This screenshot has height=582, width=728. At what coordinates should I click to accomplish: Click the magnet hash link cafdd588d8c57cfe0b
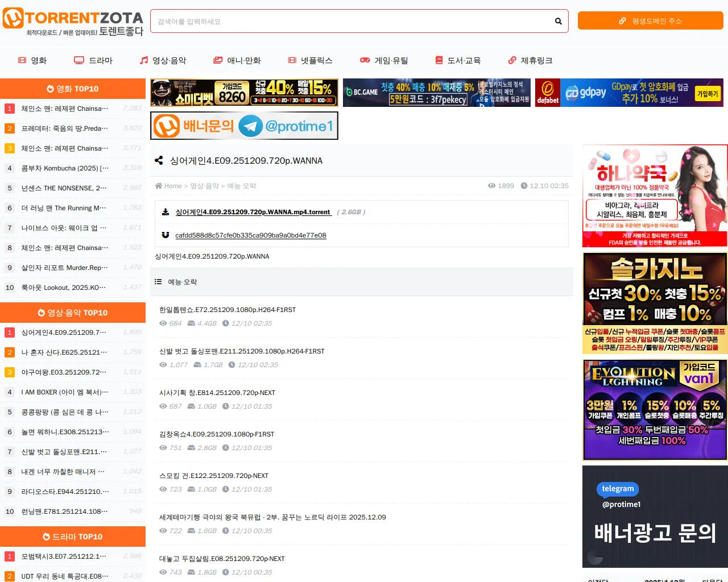coord(251,235)
